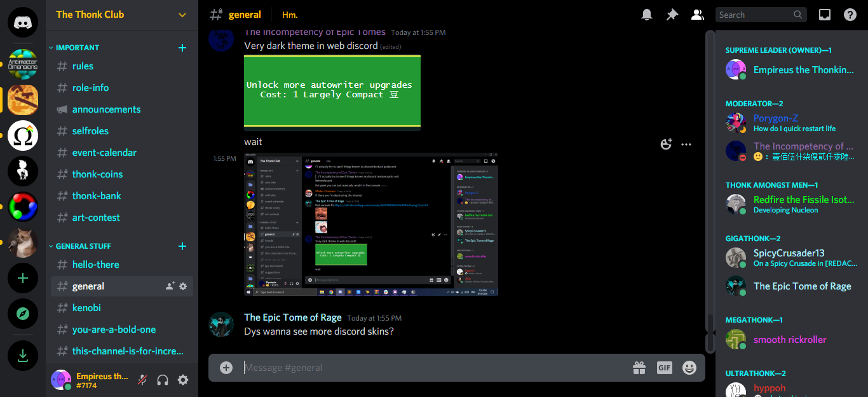This screenshot has height=397, width=868.
Task: Focus the Message #general text box
Action: pos(433,368)
